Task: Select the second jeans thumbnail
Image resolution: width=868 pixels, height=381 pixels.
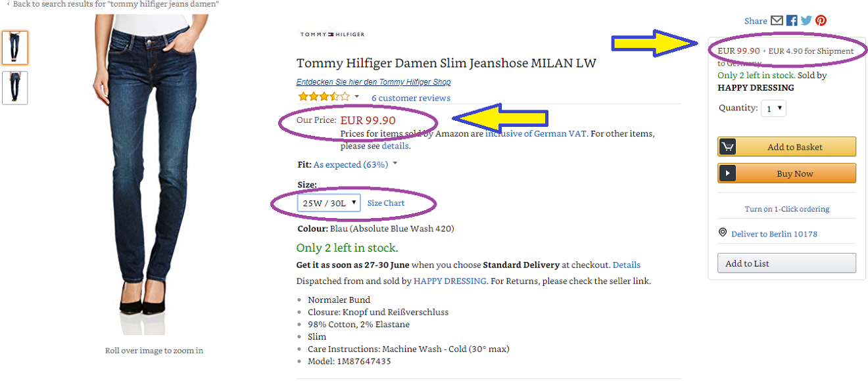Action: click(x=14, y=87)
